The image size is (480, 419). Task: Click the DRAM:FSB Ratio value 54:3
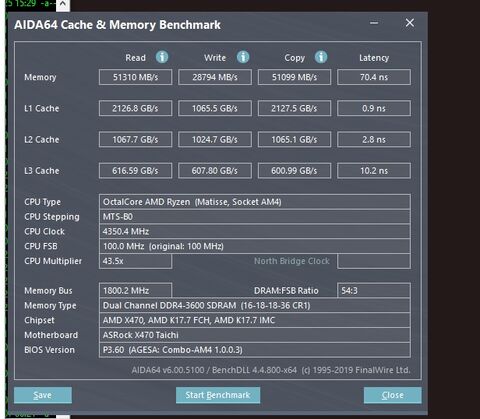tap(374, 290)
